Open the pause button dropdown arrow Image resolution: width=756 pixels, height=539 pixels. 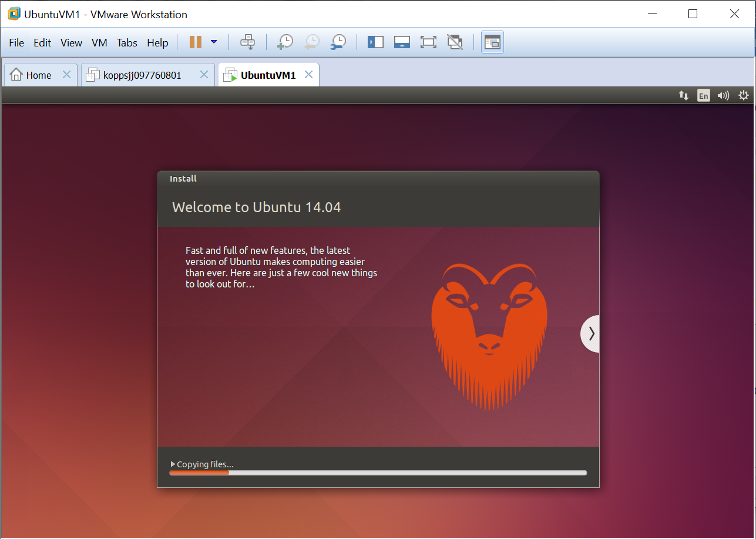tap(213, 42)
